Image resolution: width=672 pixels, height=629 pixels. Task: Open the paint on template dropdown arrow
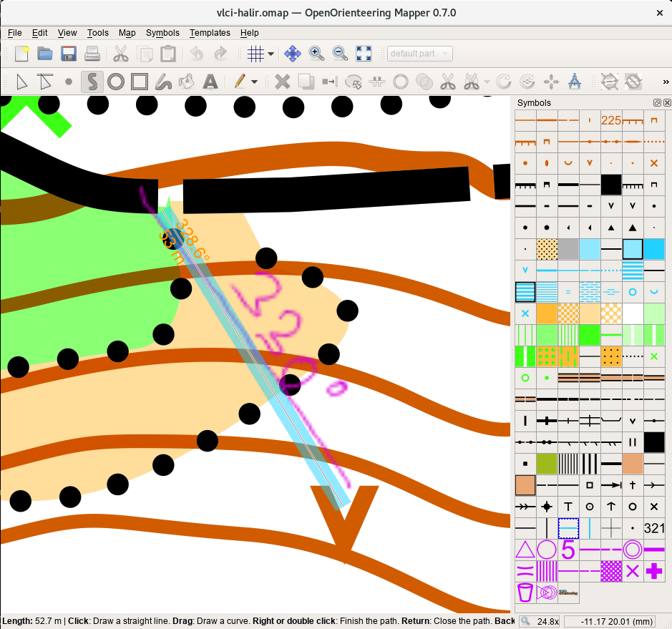click(x=255, y=82)
